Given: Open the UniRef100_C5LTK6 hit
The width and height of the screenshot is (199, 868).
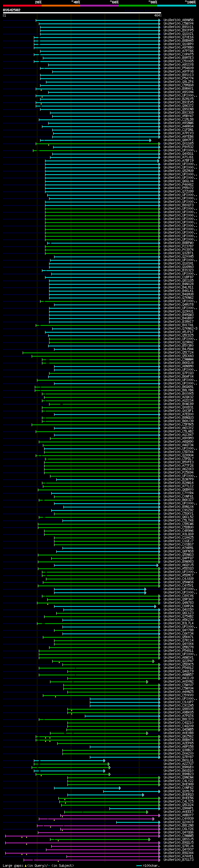Looking at the screenshot, I should pos(178,521).
